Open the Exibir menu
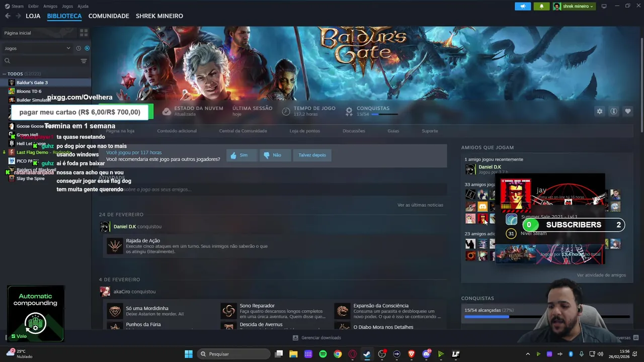The image size is (644, 362). [33, 6]
